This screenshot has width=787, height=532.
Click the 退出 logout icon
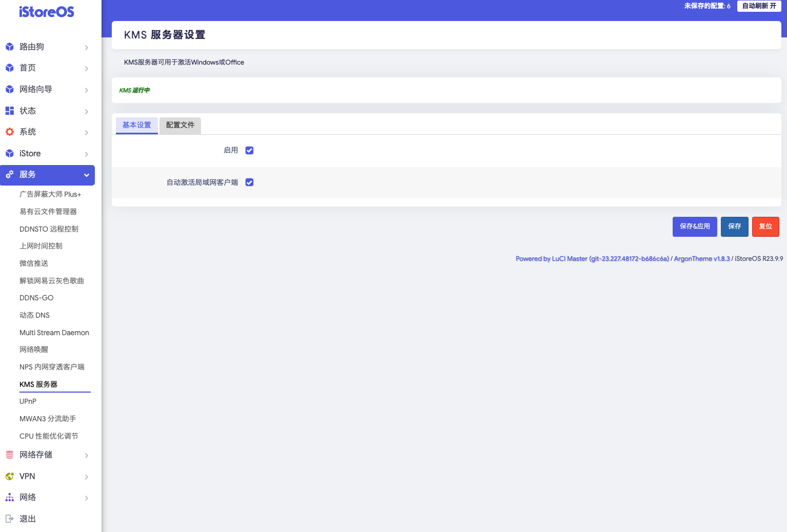[x=9, y=518]
